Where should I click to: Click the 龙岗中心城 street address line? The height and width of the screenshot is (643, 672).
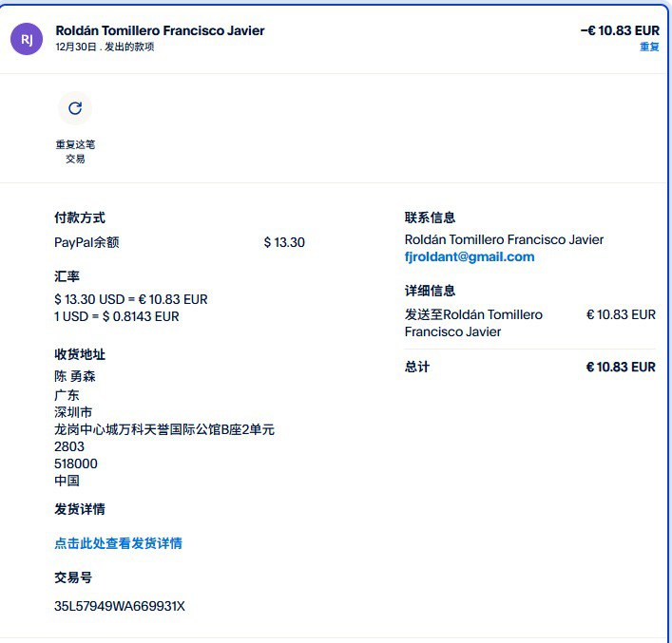[x=163, y=429]
